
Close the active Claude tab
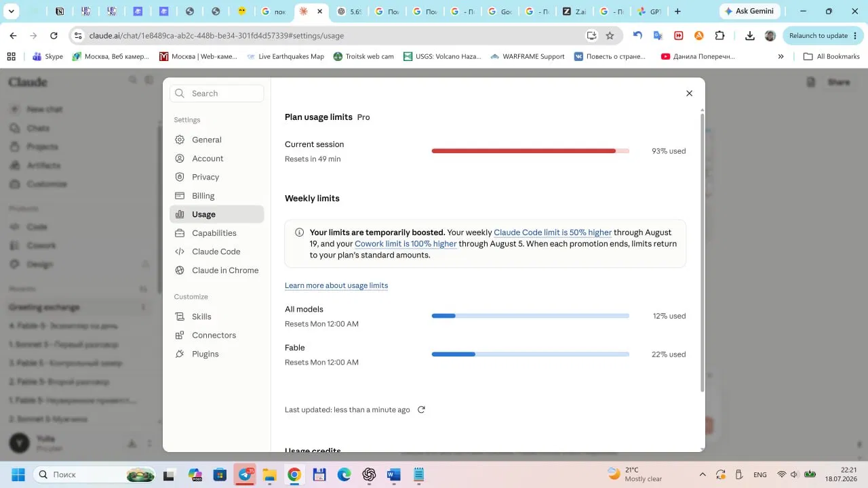tap(319, 11)
